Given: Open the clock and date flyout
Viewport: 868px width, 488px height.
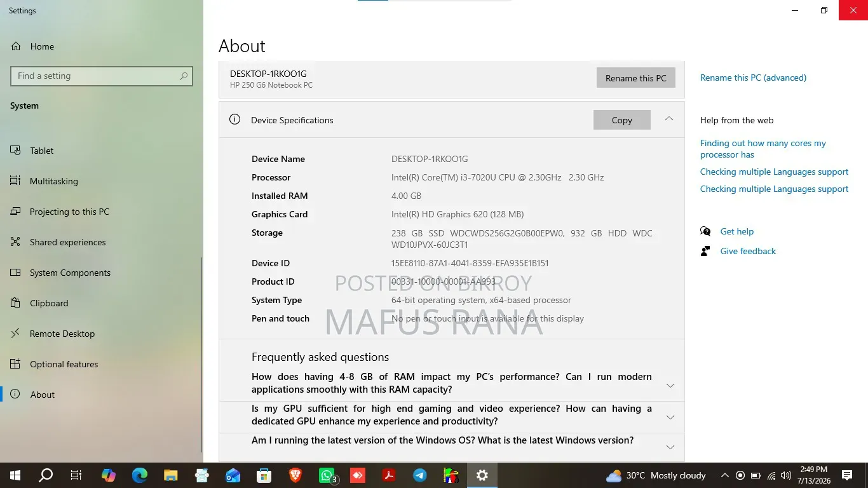Looking at the screenshot, I should (x=813, y=475).
